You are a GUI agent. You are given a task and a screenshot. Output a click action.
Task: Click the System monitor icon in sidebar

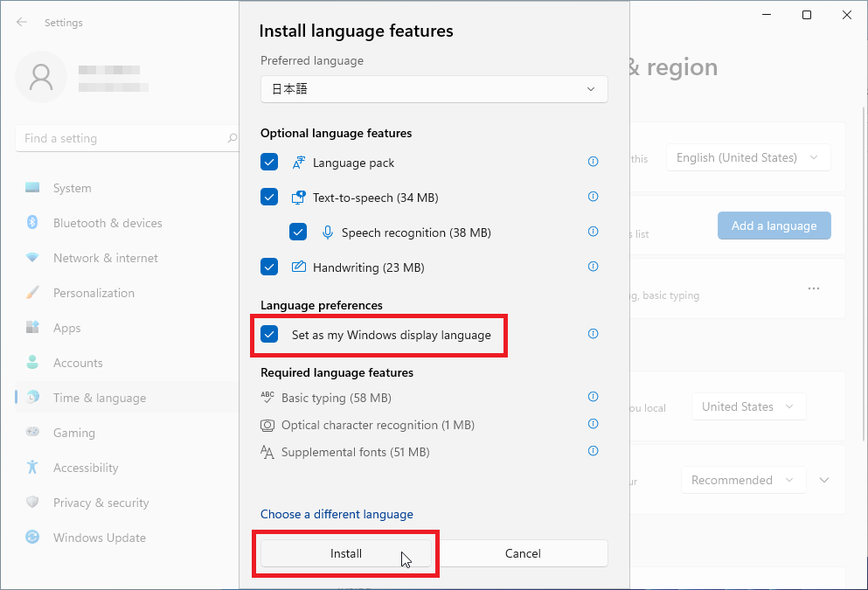point(32,188)
